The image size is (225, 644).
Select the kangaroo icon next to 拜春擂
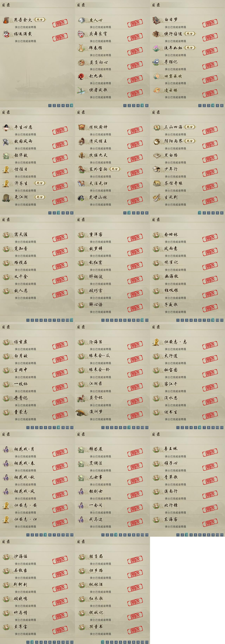[x=81, y=48]
